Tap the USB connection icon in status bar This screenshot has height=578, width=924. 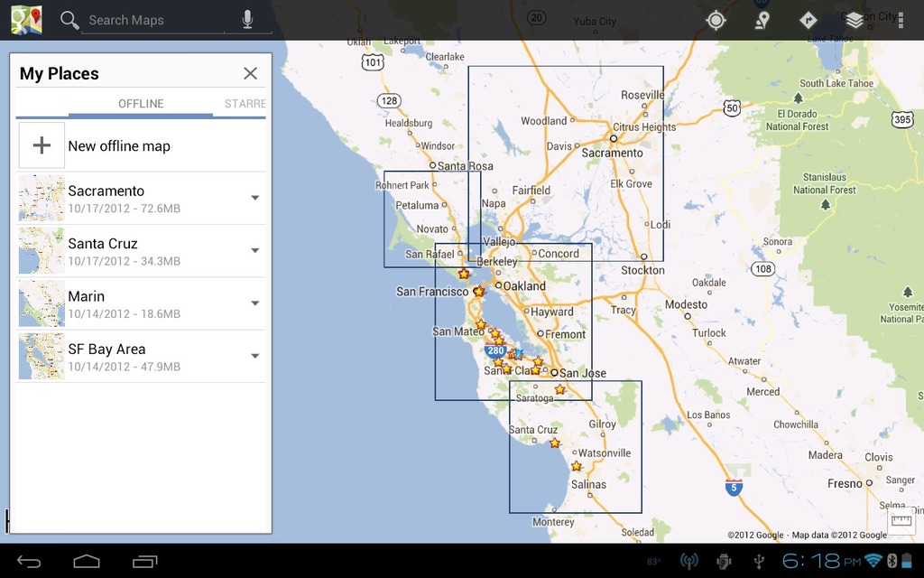[x=760, y=561]
